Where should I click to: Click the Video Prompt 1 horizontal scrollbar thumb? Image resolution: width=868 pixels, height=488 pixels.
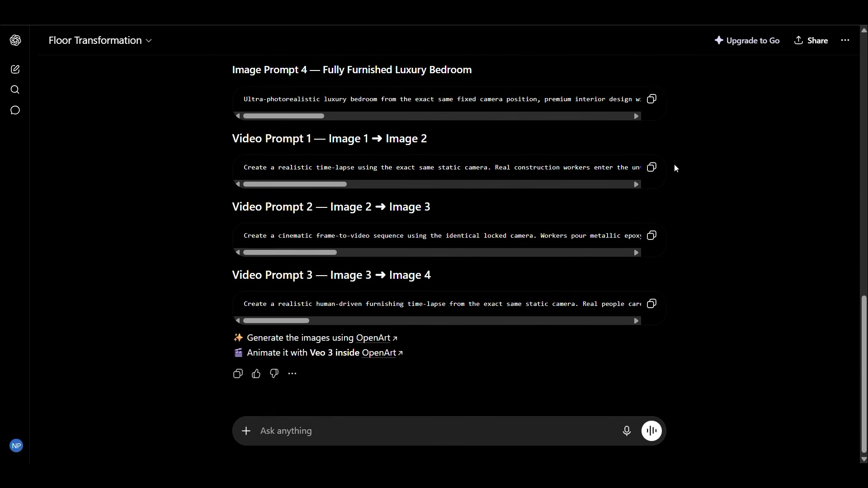[x=295, y=184]
